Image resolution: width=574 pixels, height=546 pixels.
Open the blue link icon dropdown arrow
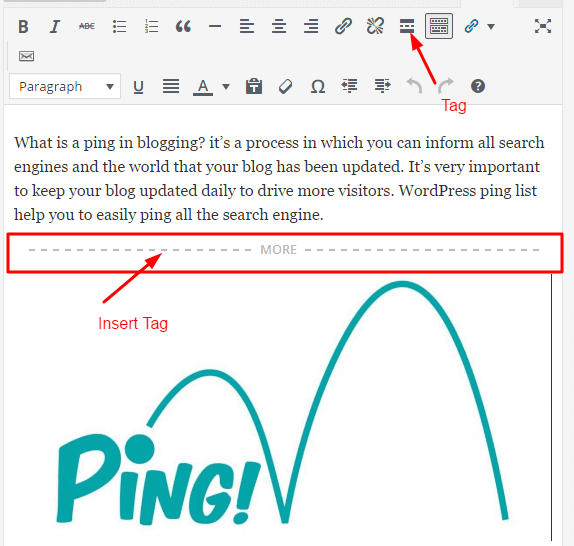[491, 26]
